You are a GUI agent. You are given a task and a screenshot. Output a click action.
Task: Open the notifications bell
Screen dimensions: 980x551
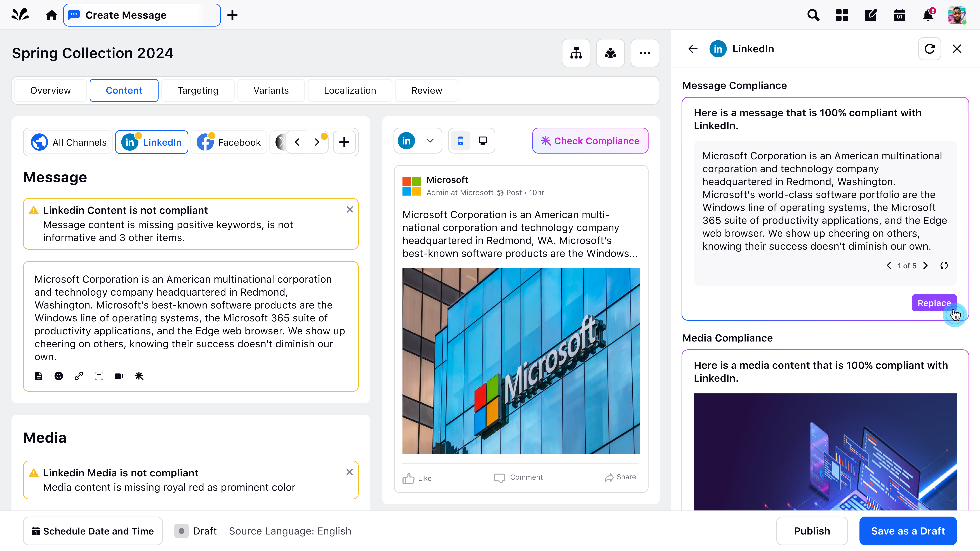(x=928, y=15)
